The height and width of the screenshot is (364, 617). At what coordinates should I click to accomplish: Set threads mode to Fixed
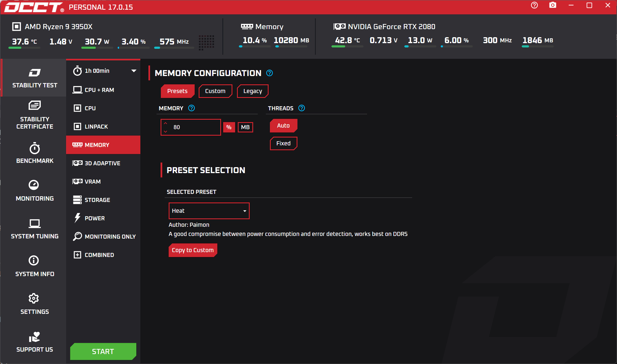[x=283, y=143]
